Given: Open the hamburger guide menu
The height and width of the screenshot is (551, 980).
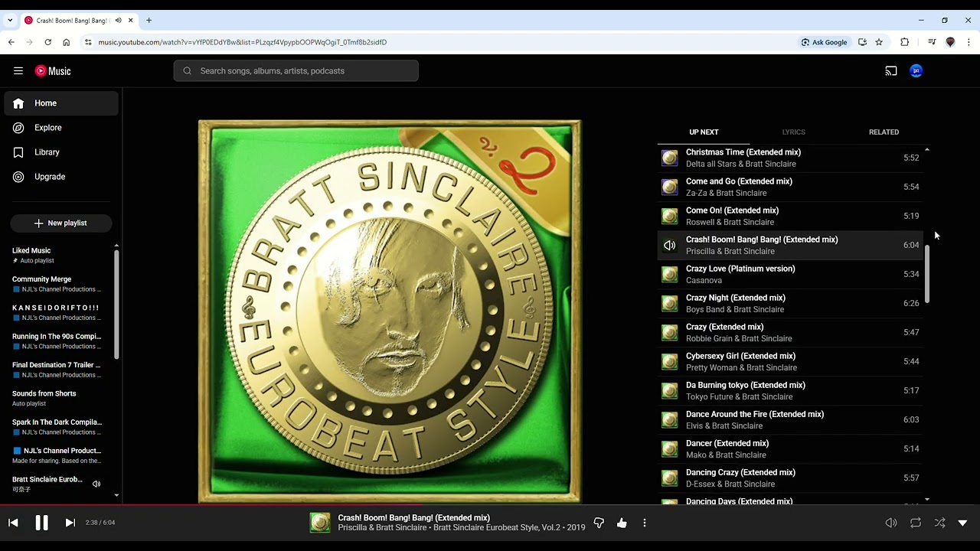Looking at the screenshot, I should (x=18, y=70).
